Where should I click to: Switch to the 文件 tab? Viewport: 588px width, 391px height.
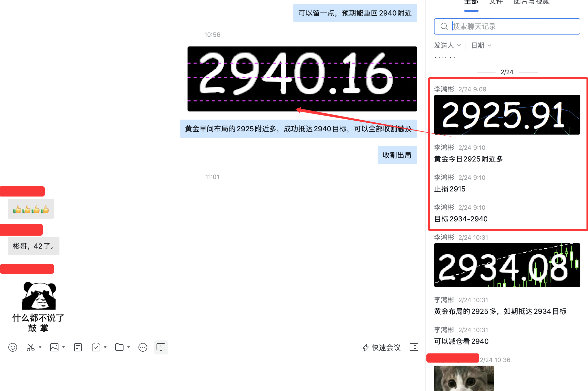(x=496, y=3)
